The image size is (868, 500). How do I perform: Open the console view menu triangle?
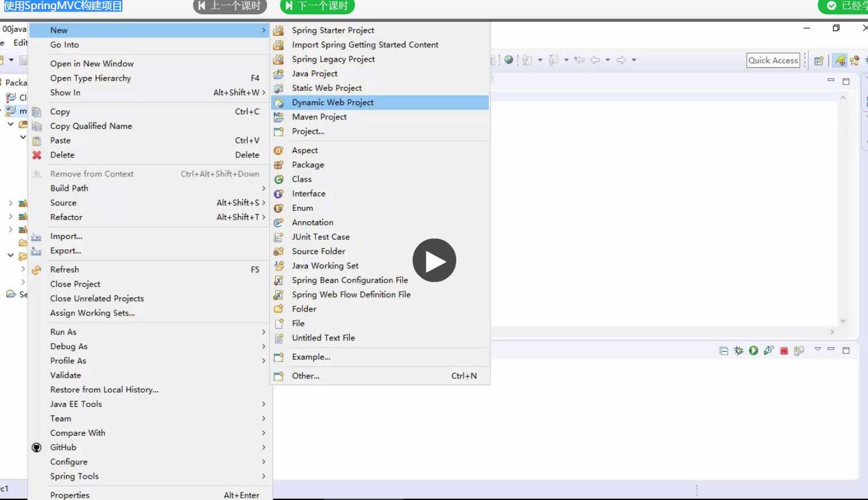817,349
